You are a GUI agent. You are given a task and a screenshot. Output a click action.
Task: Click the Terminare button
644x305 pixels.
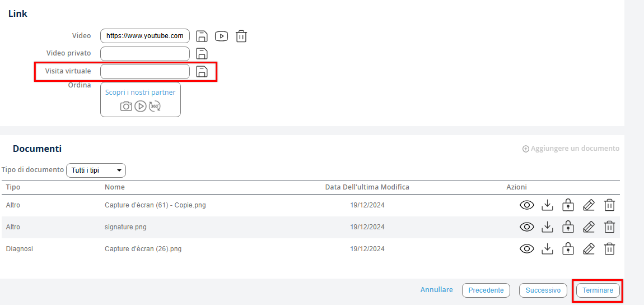click(x=598, y=290)
